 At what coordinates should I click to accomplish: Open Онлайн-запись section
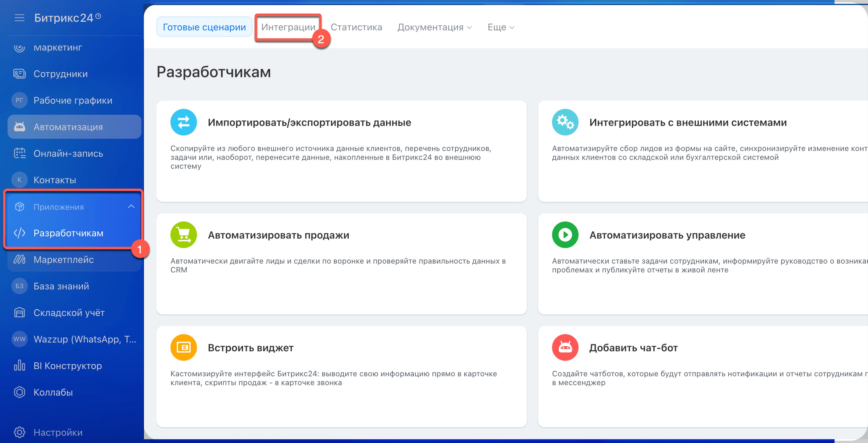click(74, 153)
